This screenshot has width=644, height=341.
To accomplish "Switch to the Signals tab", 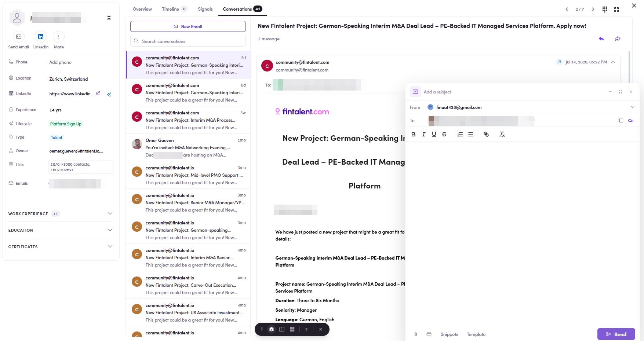I will (x=205, y=9).
